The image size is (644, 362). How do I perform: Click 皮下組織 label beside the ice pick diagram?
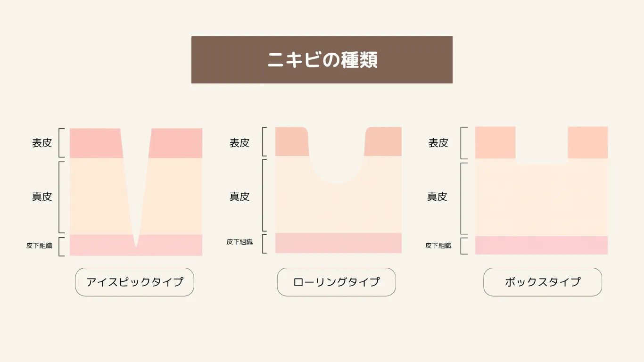[x=39, y=246]
